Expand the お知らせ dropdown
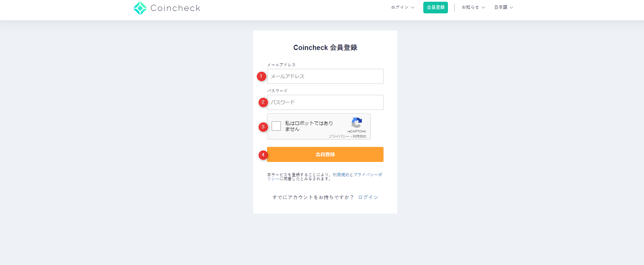The height and width of the screenshot is (265, 644). 473,7
